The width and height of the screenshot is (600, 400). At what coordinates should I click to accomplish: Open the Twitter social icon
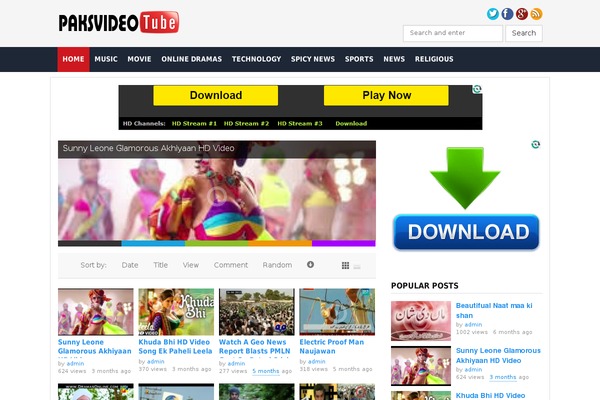tap(492, 14)
